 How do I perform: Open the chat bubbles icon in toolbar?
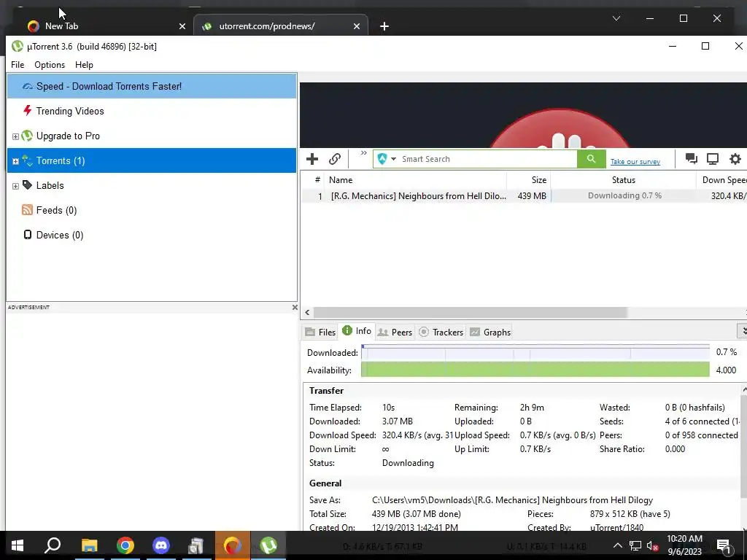click(692, 159)
